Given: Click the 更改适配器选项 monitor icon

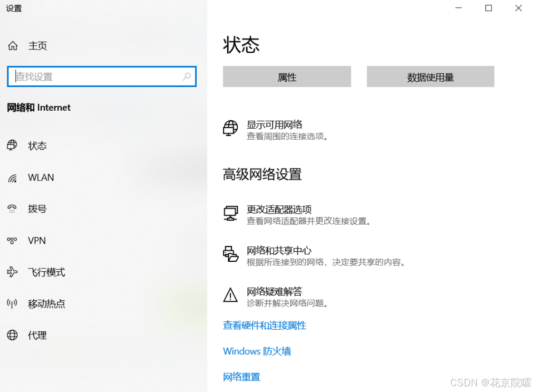Looking at the screenshot, I should (x=231, y=213).
